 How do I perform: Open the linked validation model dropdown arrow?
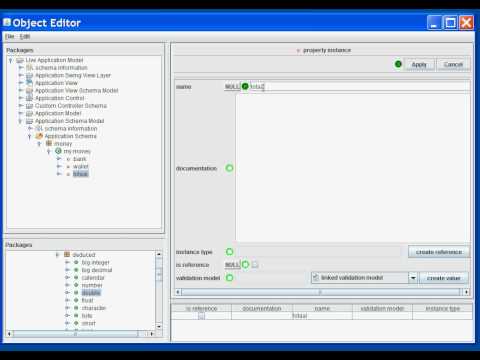point(413,278)
